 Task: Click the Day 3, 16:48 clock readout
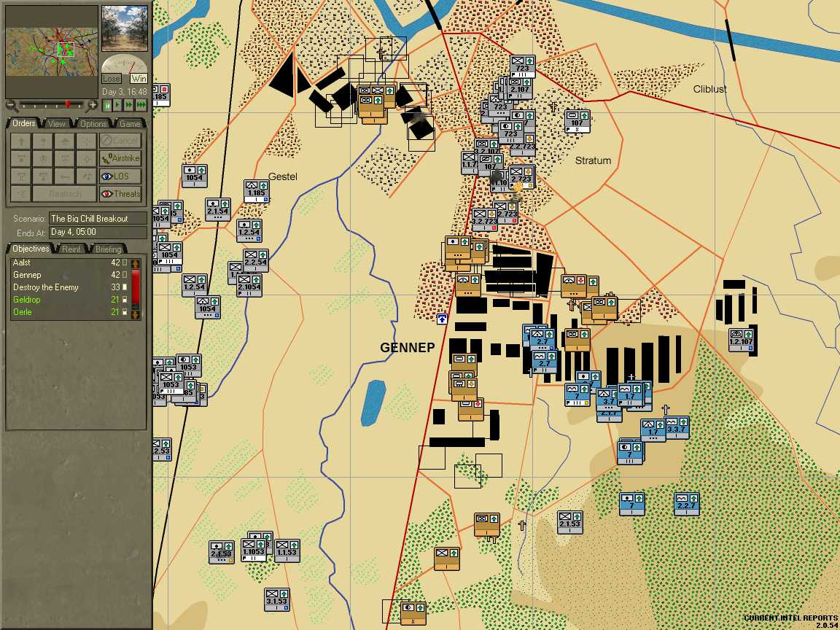(124, 92)
